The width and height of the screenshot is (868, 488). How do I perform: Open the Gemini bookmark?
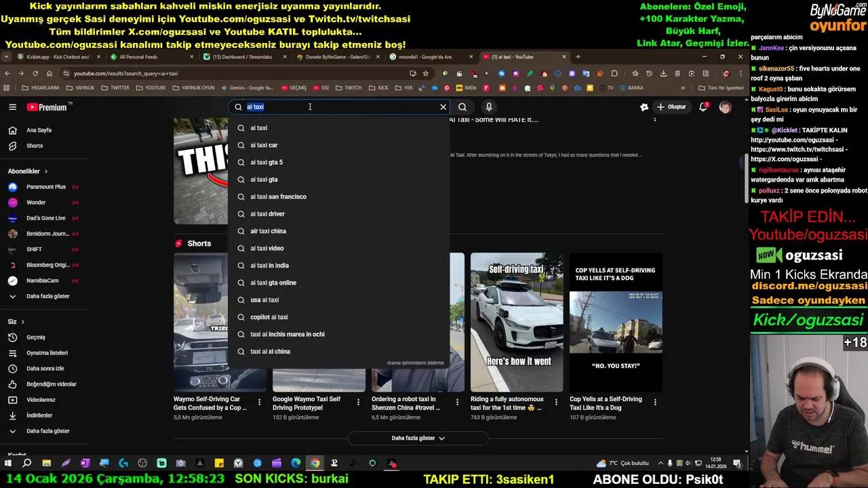point(247,88)
